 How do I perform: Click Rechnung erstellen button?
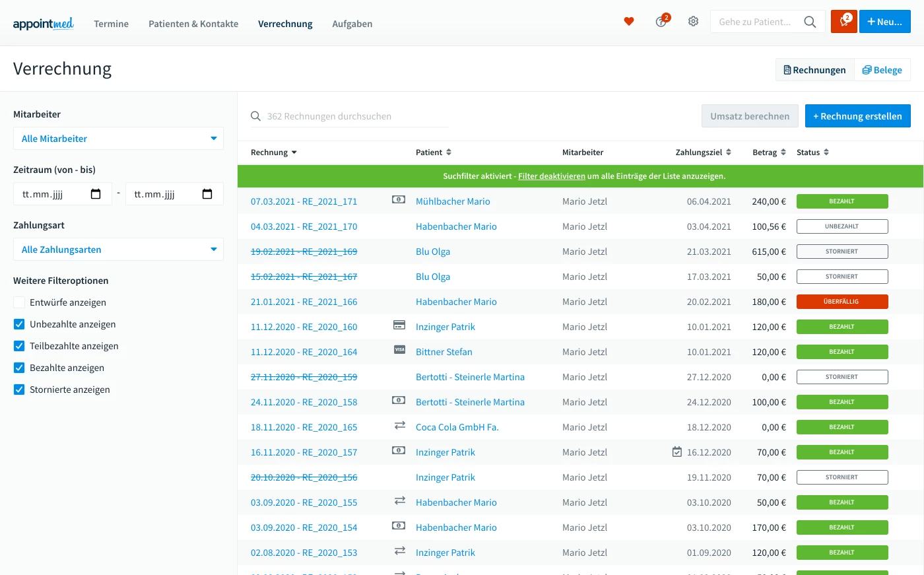(858, 116)
